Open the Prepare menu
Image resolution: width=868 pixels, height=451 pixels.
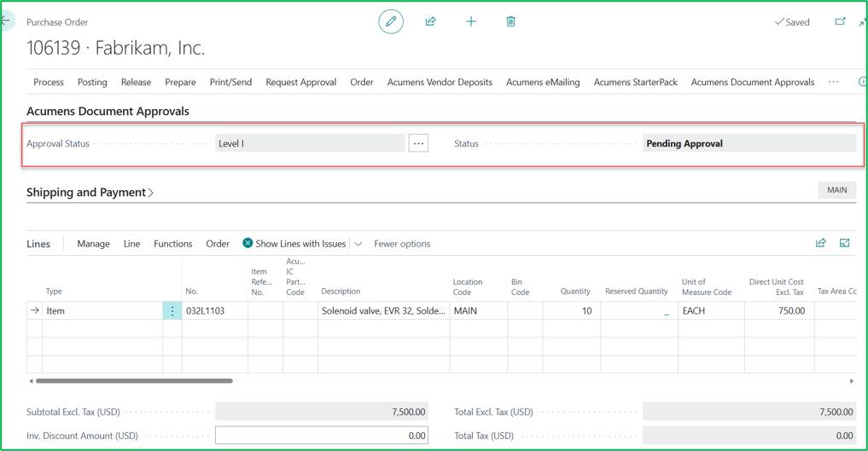click(180, 82)
